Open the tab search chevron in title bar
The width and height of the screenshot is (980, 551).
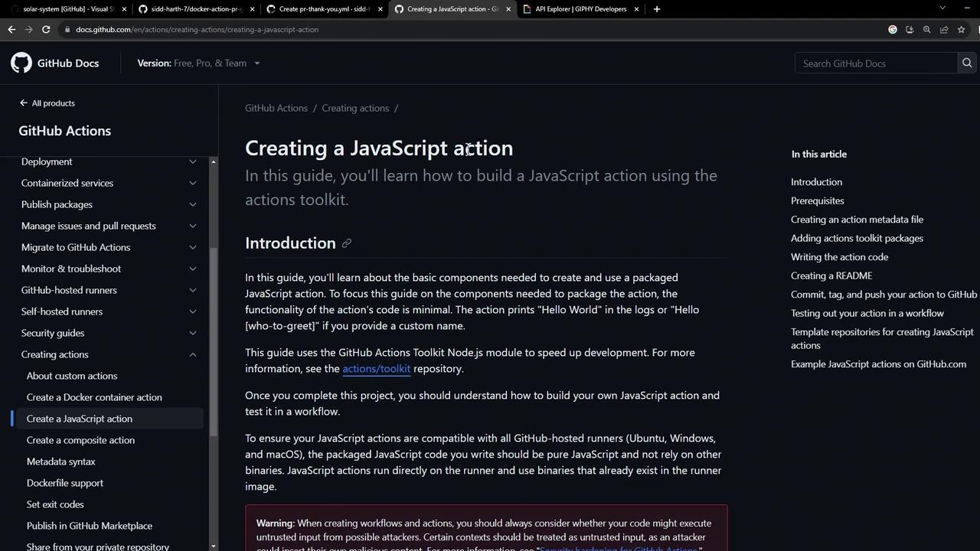pyautogui.click(x=942, y=8)
